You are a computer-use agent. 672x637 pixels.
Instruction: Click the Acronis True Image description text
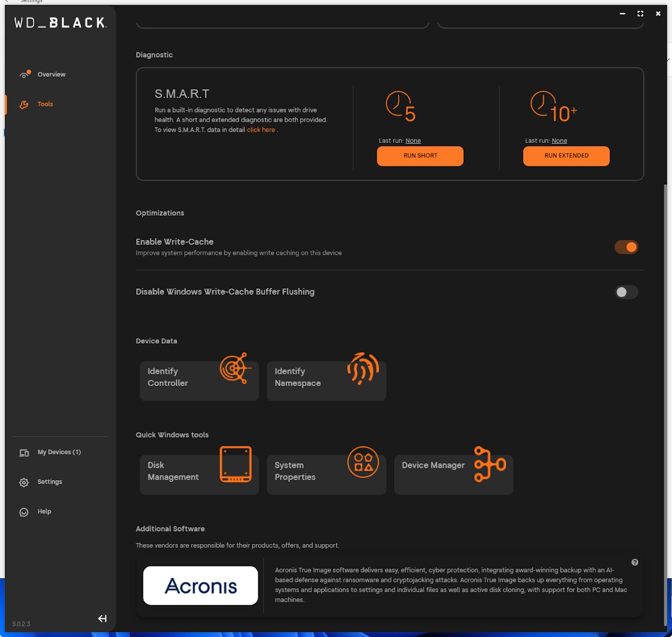[x=451, y=585]
